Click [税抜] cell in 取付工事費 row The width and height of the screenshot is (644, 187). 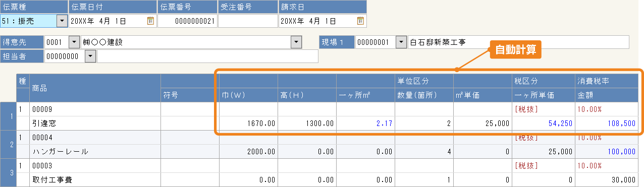544,165
